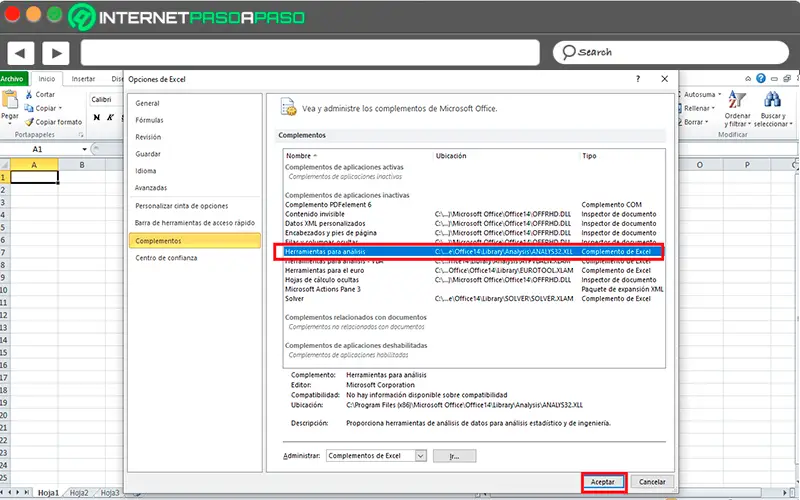
Task: Close the Opciones de Excel dialog
Action: click(x=664, y=79)
